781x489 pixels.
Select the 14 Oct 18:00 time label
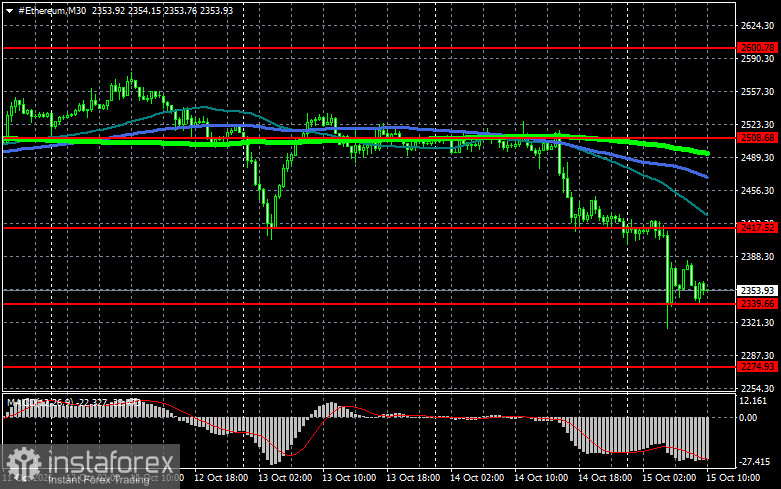point(605,478)
